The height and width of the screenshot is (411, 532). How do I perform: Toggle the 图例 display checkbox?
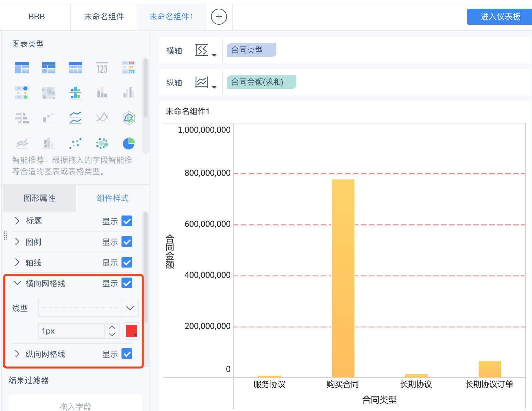[x=127, y=242]
